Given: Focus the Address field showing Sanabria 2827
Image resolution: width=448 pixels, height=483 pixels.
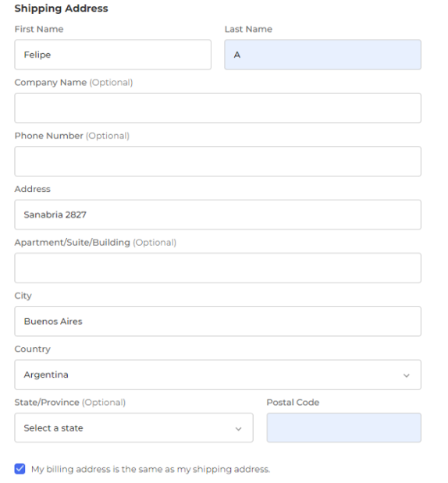Looking at the screenshot, I should point(218,215).
